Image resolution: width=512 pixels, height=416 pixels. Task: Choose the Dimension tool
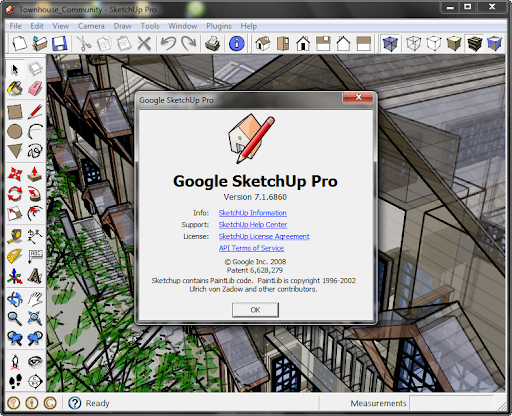point(35,236)
